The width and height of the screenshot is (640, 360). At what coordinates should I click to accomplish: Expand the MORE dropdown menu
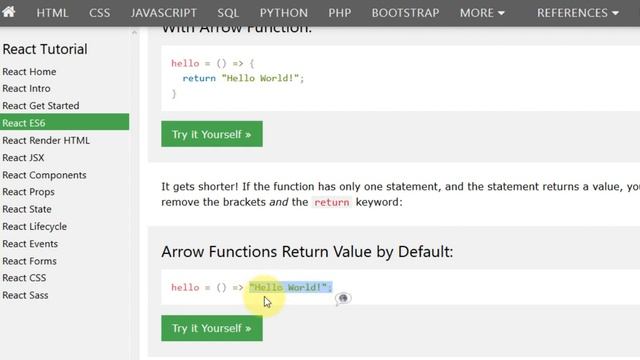[x=482, y=13]
